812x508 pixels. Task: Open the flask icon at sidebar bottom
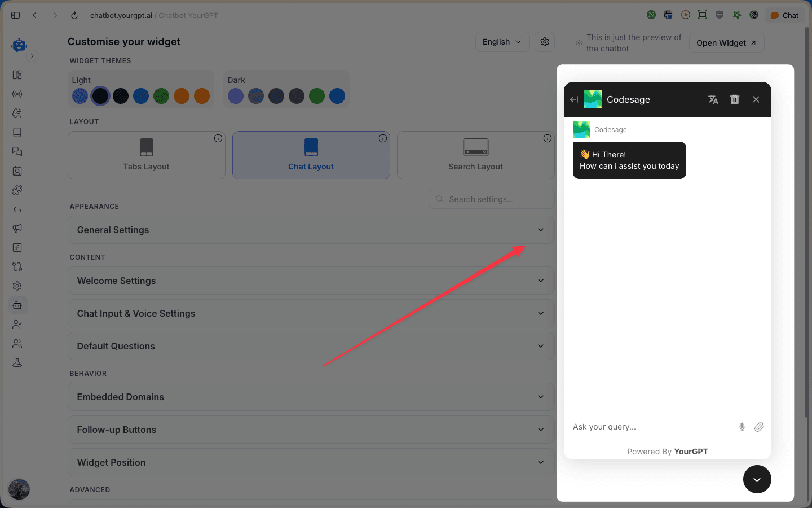(x=17, y=362)
